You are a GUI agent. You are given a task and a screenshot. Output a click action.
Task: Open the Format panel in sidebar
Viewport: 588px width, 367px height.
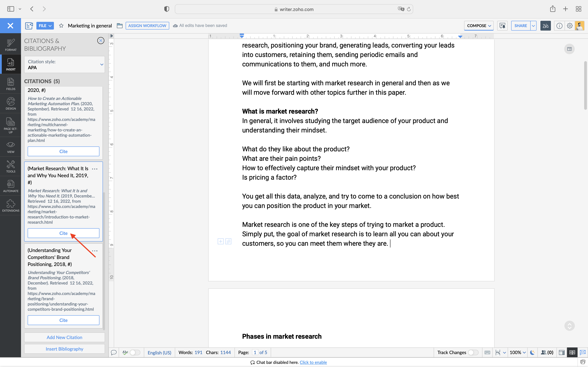(x=10, y=45)
